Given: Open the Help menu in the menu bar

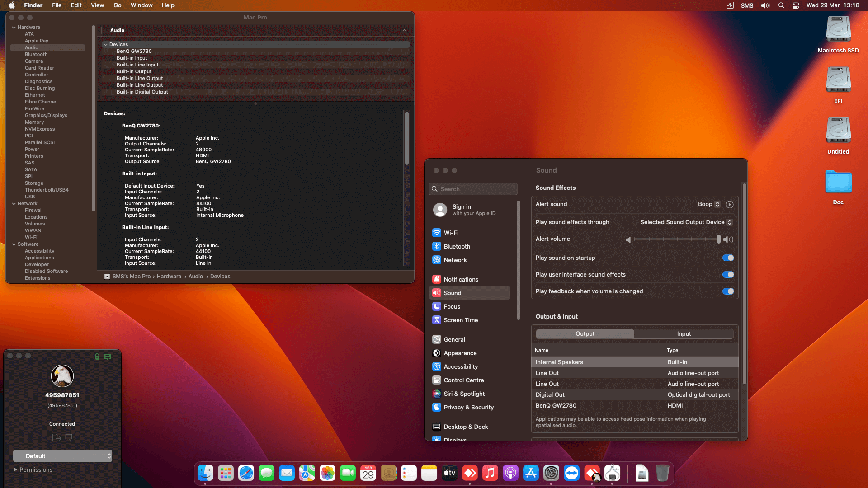Looking at the screenshot, I should 168,5.
